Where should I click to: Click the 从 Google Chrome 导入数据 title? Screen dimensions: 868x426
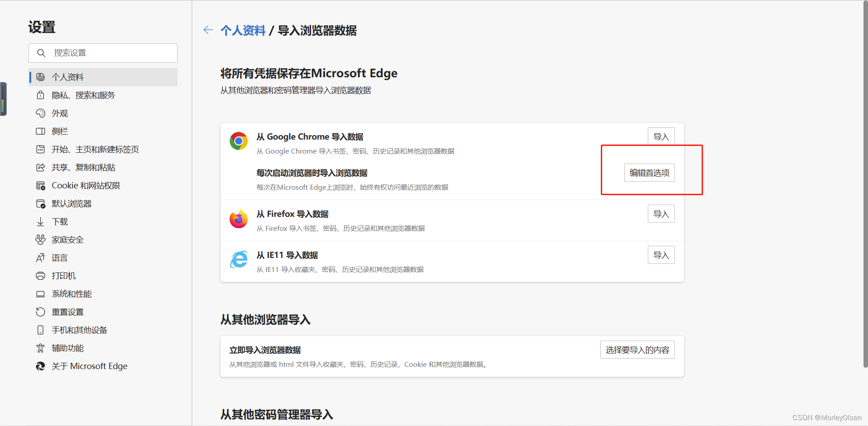[310, 136]
